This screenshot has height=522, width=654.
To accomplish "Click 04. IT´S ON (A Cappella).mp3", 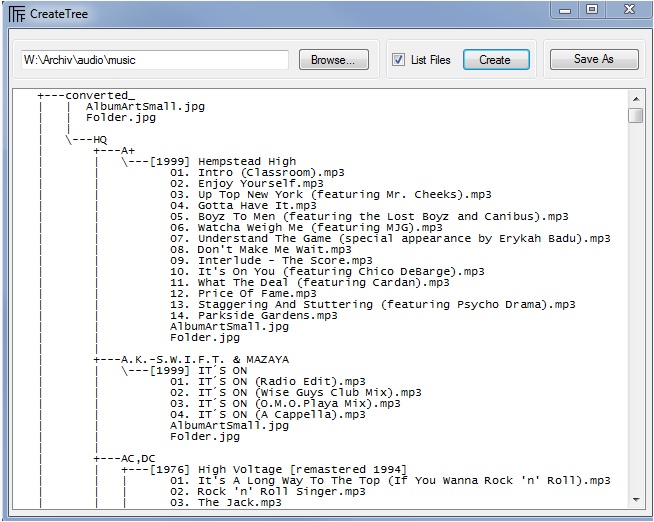I will 268,415.
